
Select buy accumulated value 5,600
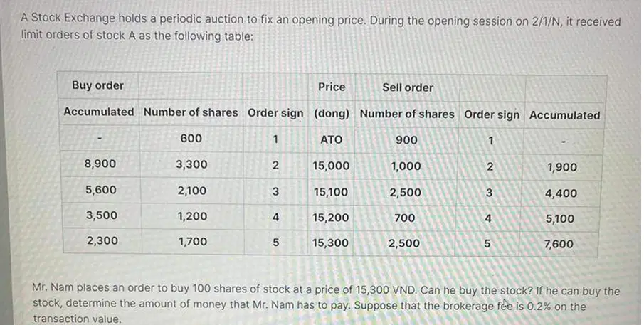101,190
